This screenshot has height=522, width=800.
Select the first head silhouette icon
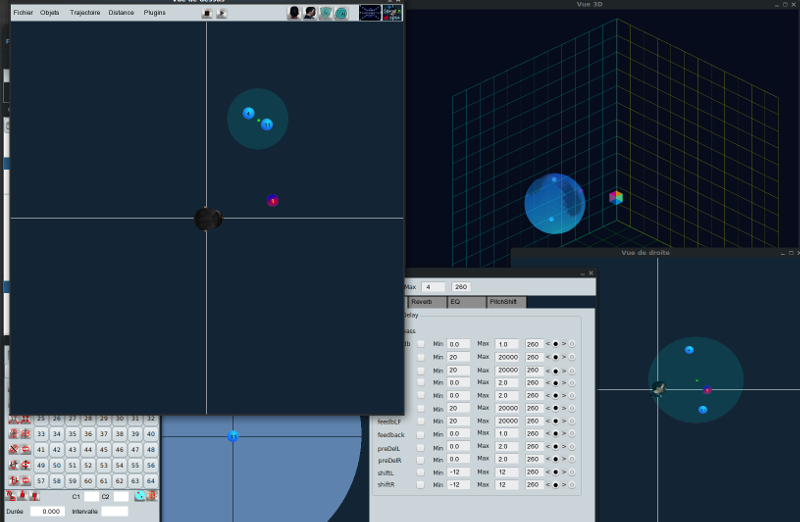coord(294,13)
